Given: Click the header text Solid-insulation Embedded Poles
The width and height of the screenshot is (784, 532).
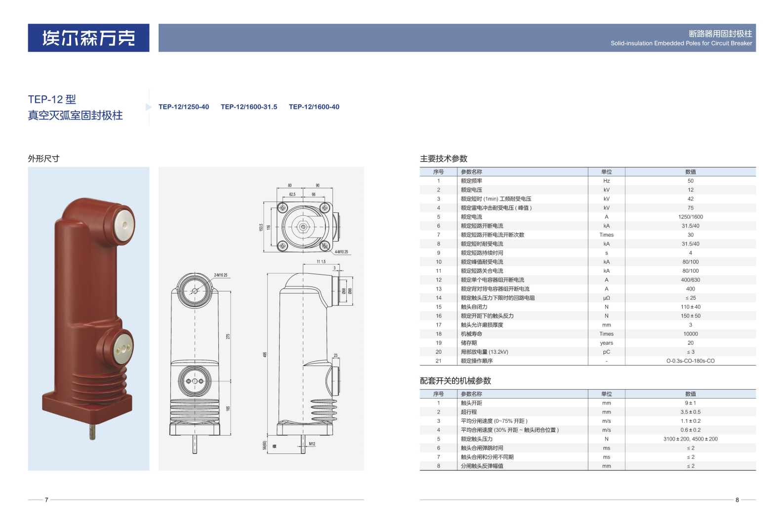Looking at the screenshot, I should (681, 43).
